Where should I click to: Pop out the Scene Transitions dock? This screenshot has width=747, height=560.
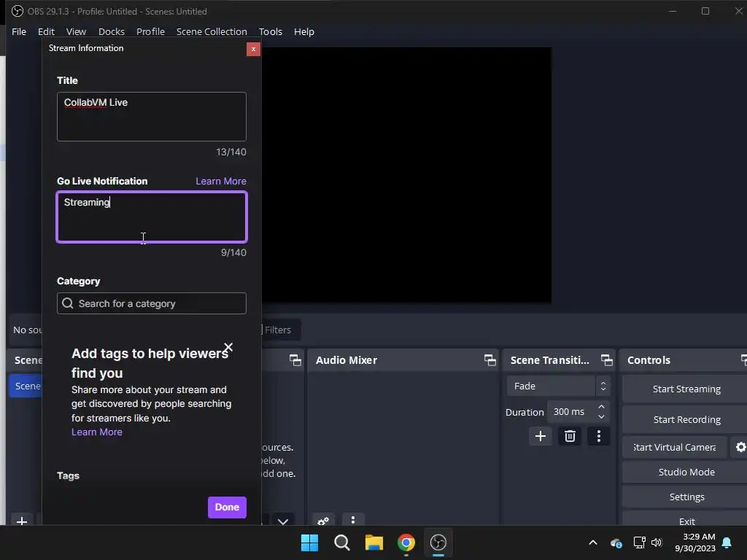tap(606, 360)
